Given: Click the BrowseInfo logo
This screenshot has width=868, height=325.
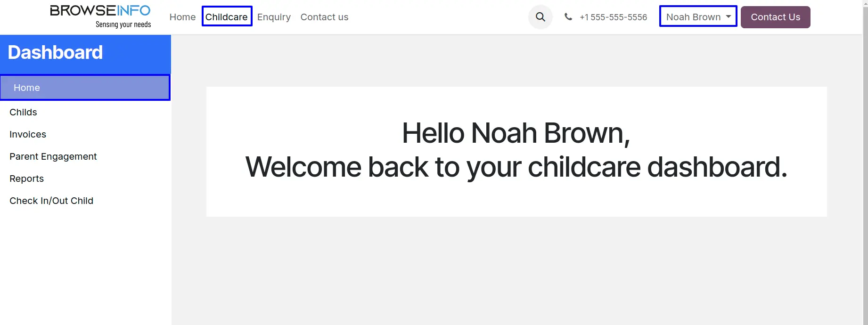Looking at the screenshot, I should click(x=100, y=16).
